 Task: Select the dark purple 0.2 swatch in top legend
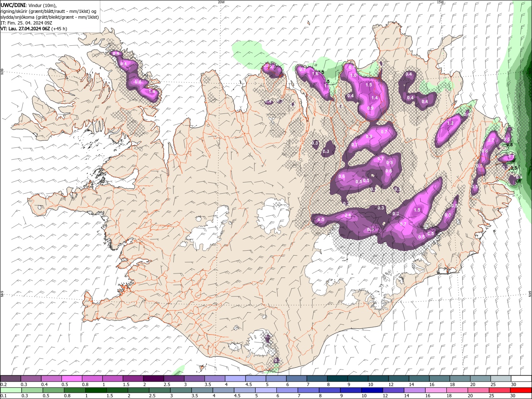click(10, 379)
